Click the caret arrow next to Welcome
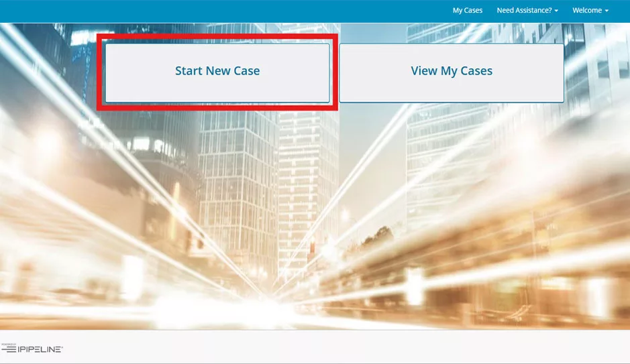 click(607, 11)
